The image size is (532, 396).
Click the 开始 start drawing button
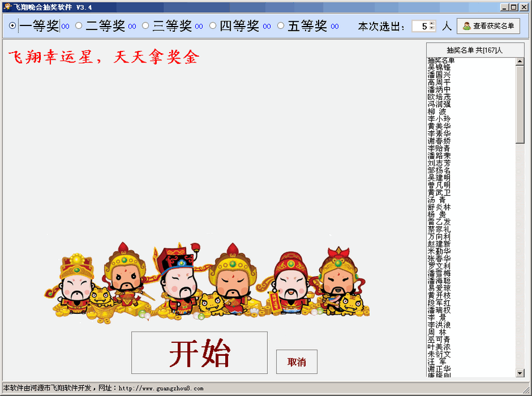(200, 353)
